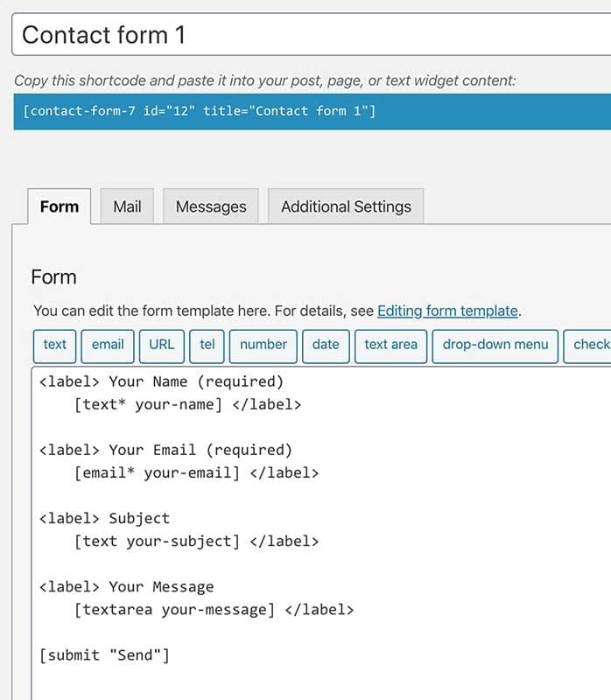Insert an email tag
Viewport: 611px width, 700px height.
108,346
